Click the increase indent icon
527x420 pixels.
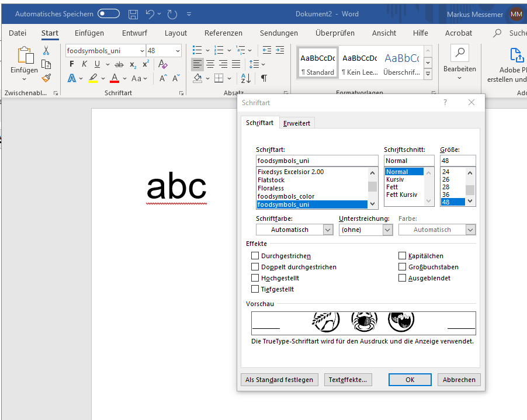point(280,50)
